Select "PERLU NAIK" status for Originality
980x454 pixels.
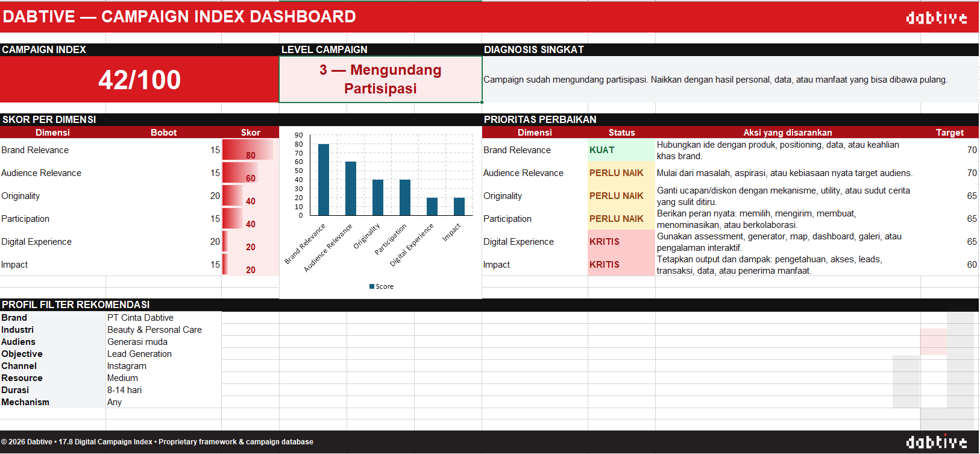[621, 196]
